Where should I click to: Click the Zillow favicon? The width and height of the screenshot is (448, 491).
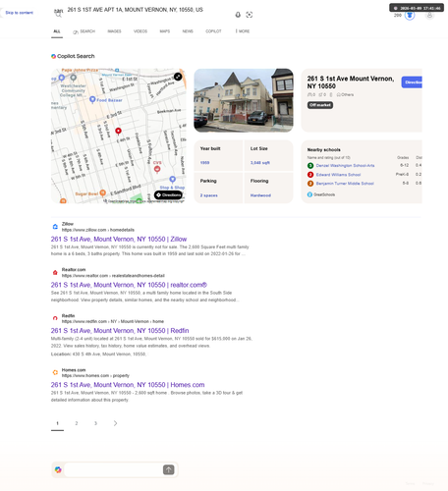(x=55, y=227)
